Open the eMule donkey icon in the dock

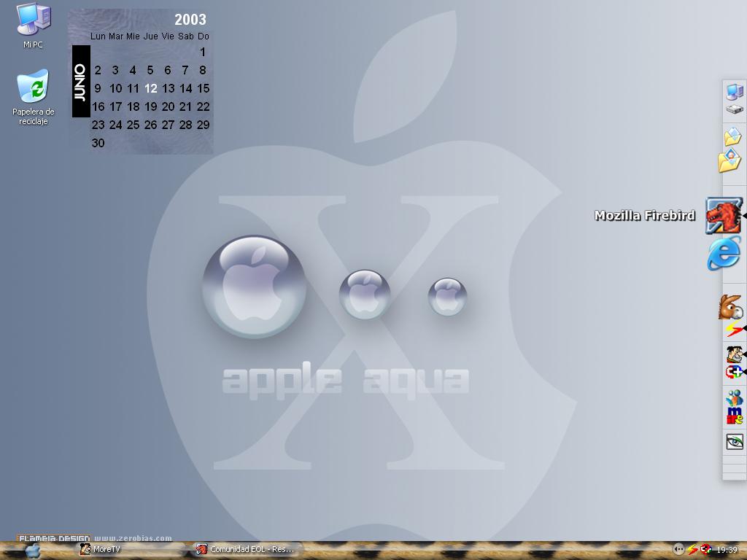pos(731,307)
